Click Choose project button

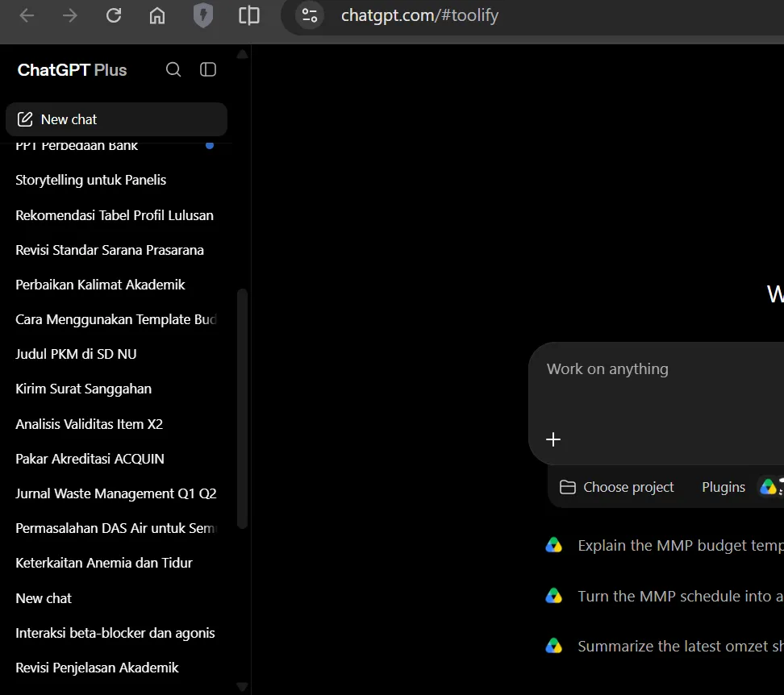click(x=616, y=487)
